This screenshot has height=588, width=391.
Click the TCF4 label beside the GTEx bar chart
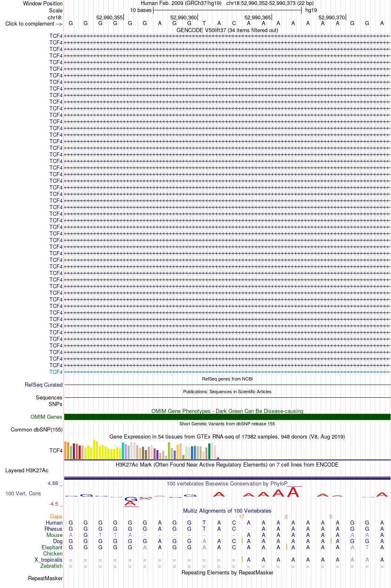[56, 450]
